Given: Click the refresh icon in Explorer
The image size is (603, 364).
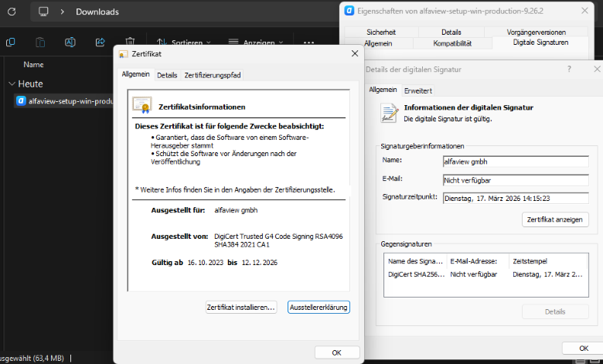Looking at the screenshot, I should 12,12.
